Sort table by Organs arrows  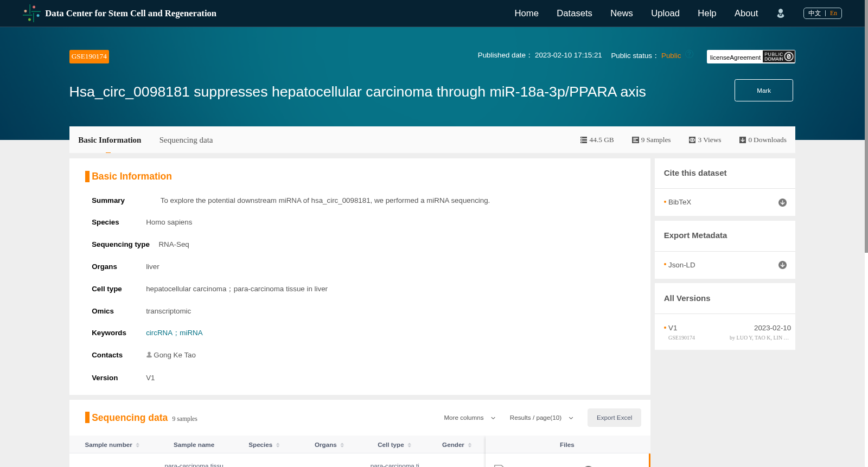tap(342, 445)
